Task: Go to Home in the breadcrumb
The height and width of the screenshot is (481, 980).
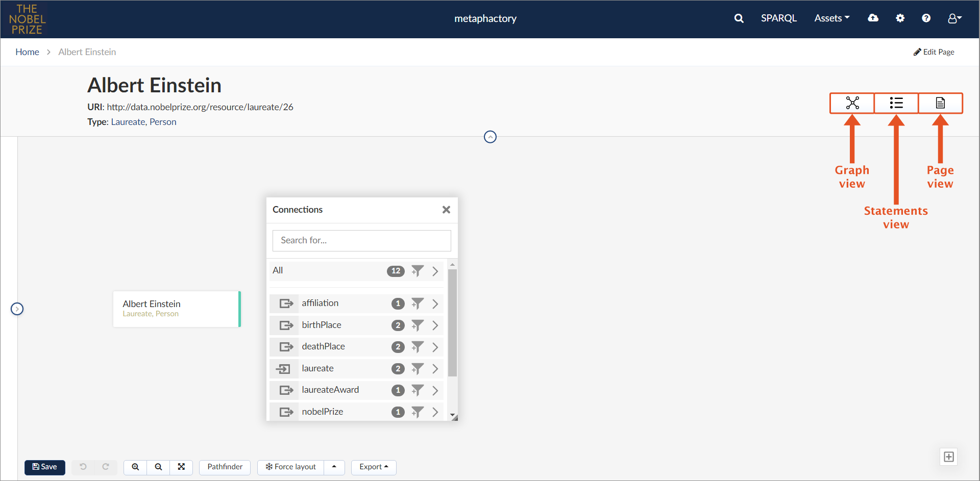Action: pos(28,52)
